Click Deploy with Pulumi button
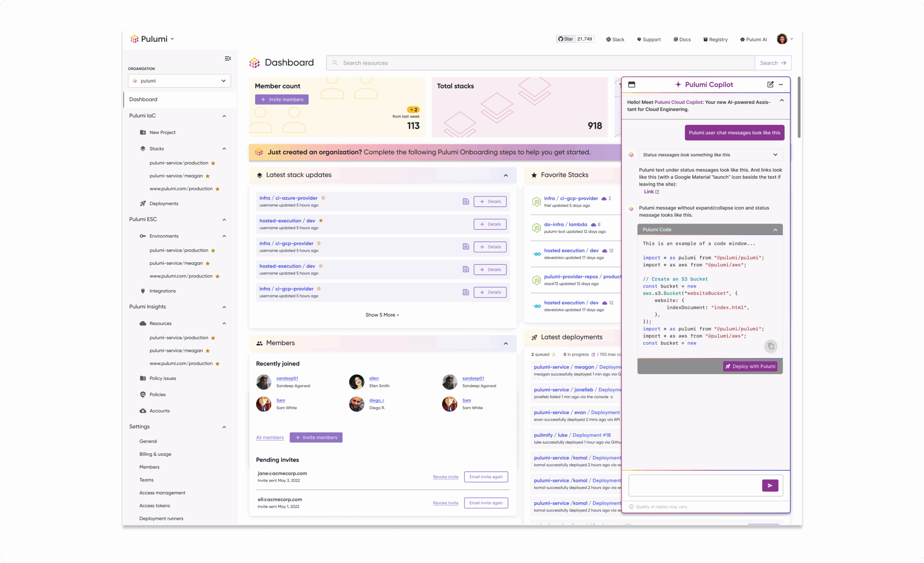This screenshot has height=563, width=924. (750, 366)
